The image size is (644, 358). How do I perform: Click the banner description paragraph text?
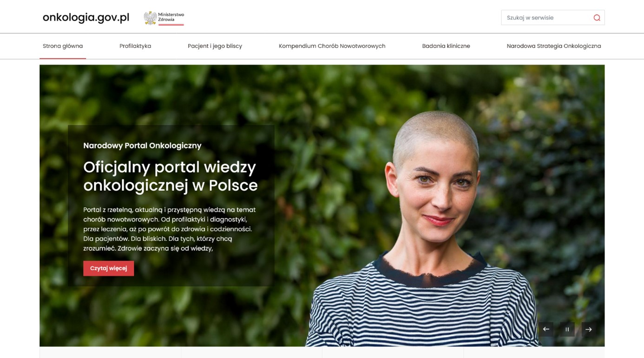(170, 229)
